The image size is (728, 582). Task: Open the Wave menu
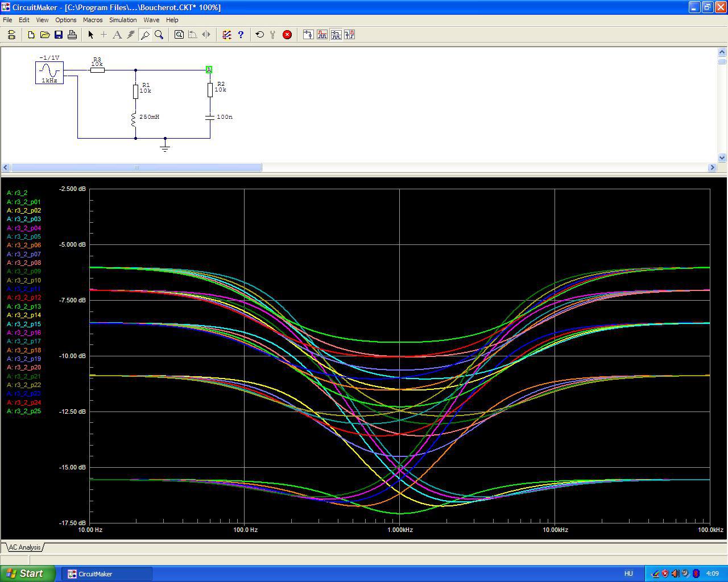151,20
